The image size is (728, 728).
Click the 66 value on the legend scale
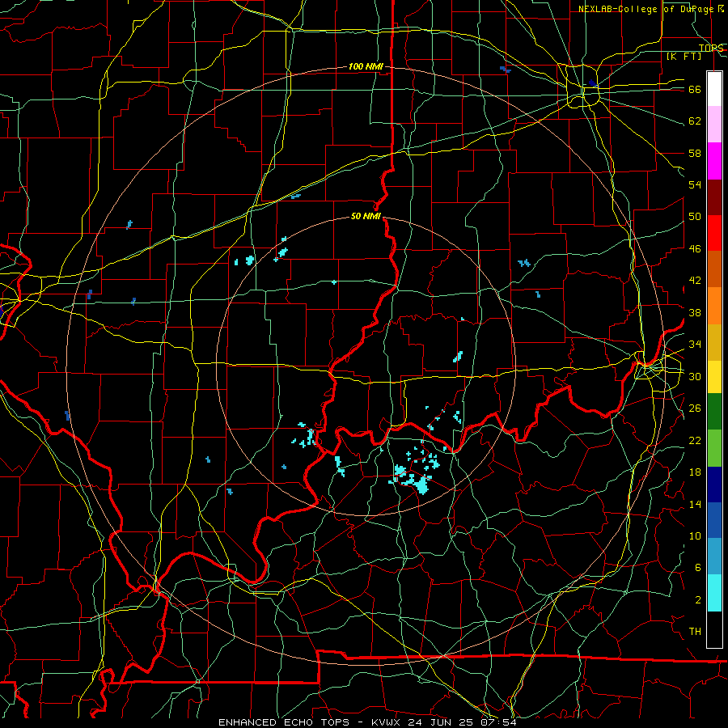[x=695, y=90]
